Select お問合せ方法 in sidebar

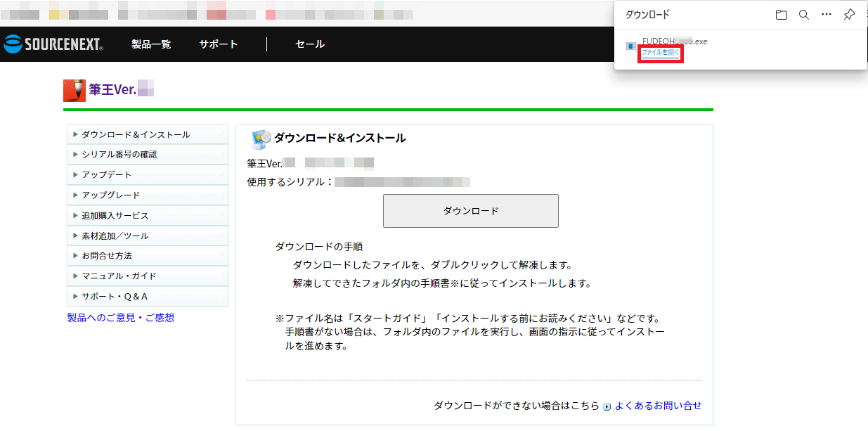pos(148,255)
